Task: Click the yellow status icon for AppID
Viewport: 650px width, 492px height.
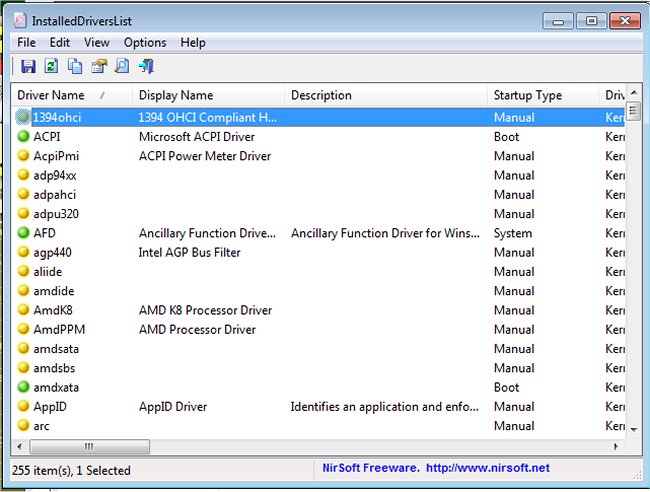Action: coord(23,406)
